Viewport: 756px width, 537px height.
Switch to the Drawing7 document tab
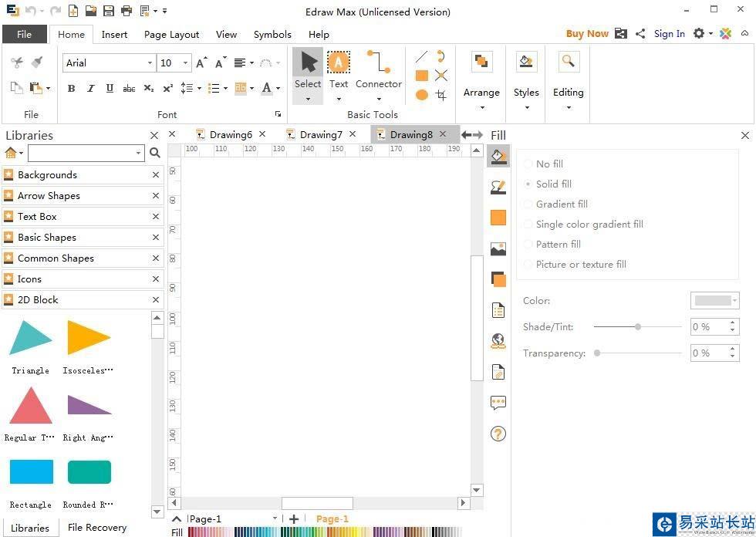point(321,135)
